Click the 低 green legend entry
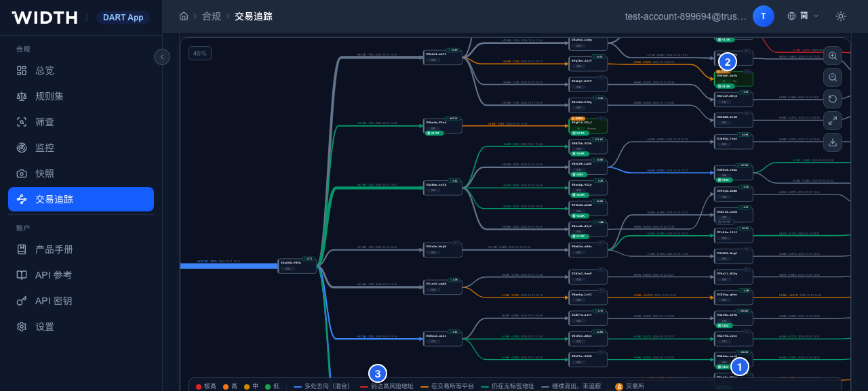Viewport: 868px width, 391px height. click(272, 386)
